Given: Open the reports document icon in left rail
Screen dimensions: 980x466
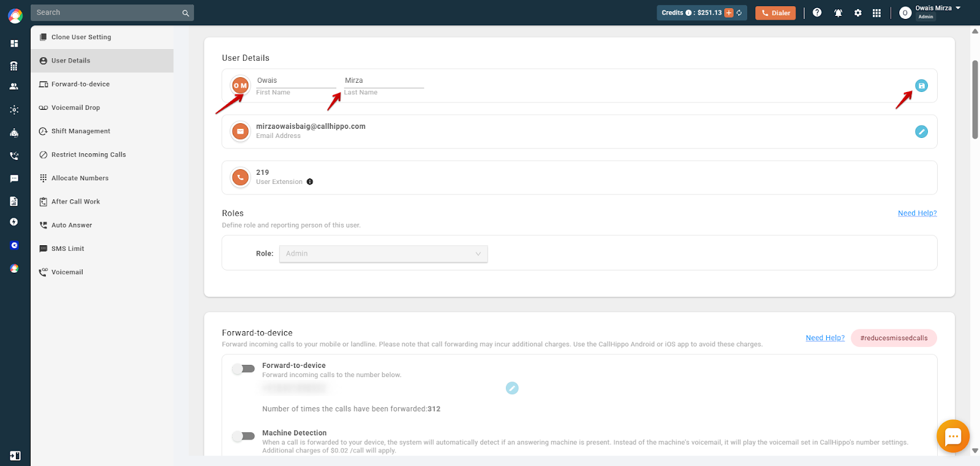Looking at the screenshot, I should [14, 201].
